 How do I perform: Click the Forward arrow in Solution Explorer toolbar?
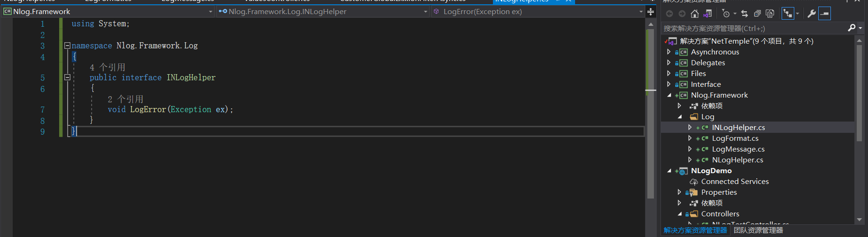coord(682,14)
